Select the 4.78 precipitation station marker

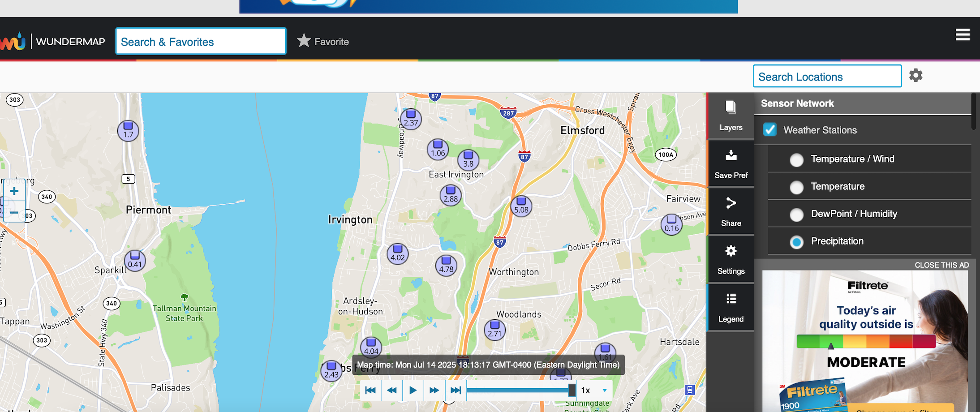click(447, 266)
